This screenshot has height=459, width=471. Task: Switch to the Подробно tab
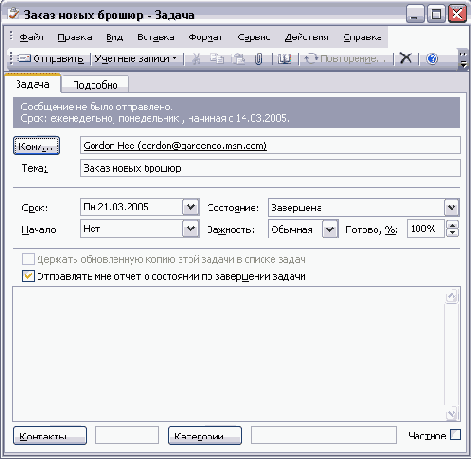click(95, 85)
